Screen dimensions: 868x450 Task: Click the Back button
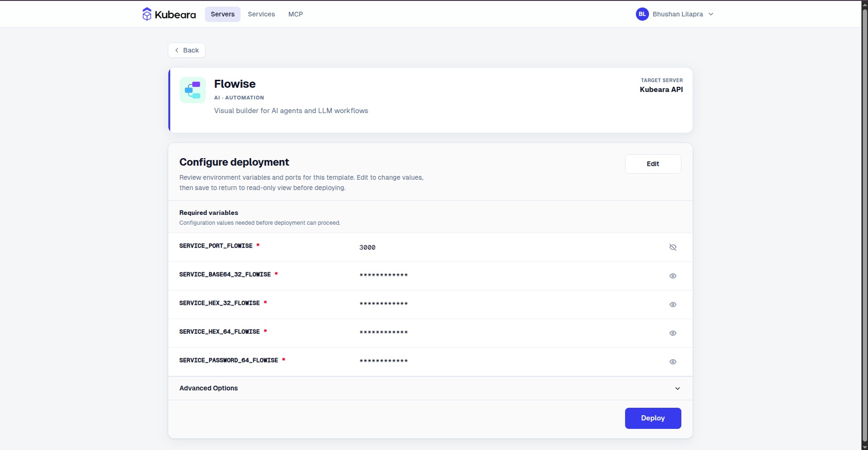pos(187,50)
